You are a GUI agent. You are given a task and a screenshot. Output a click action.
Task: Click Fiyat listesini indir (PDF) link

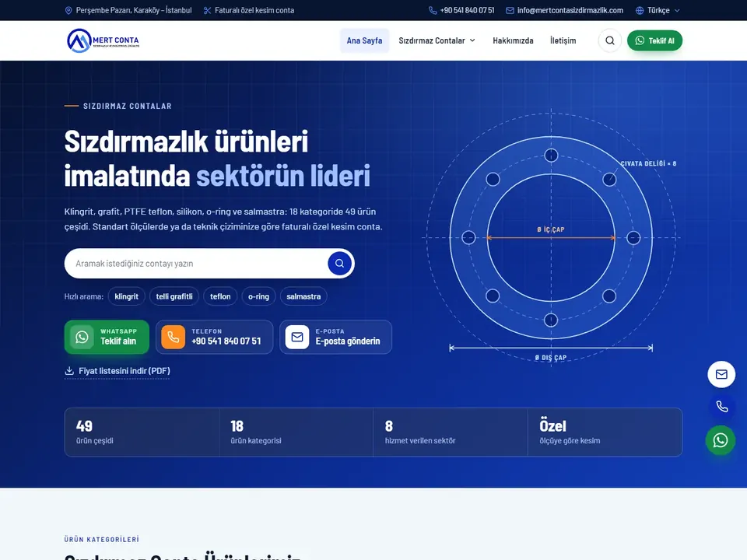point(117,370)
